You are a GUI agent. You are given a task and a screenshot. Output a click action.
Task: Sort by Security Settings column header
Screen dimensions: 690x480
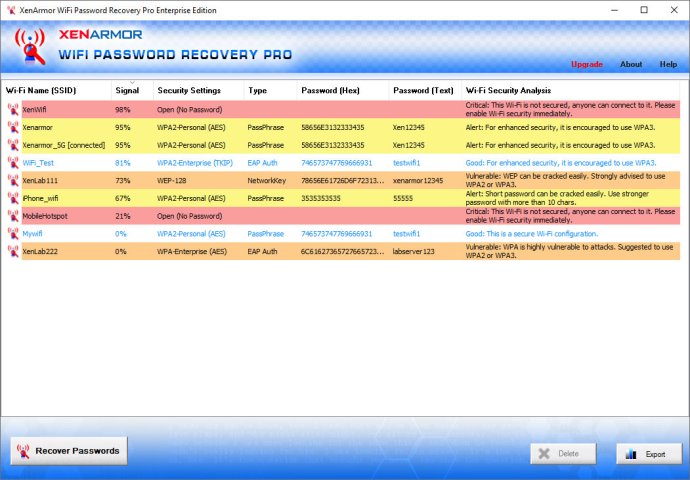198,90
